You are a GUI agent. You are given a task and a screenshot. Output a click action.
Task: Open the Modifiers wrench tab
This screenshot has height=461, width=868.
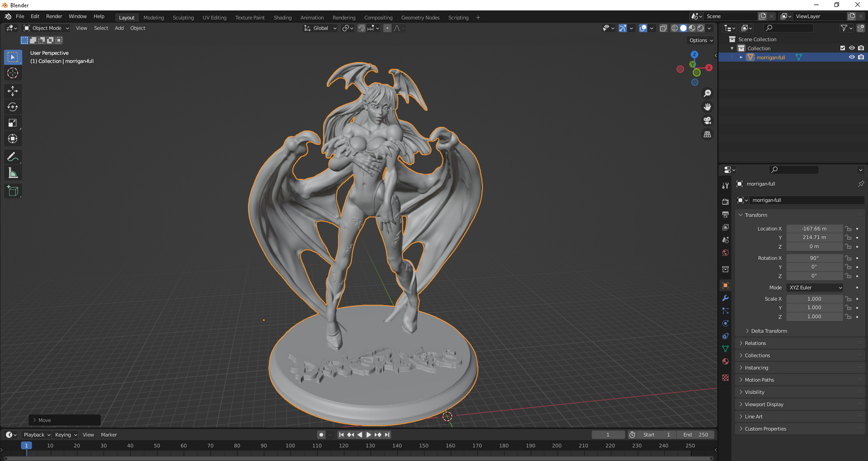point(725,298)
